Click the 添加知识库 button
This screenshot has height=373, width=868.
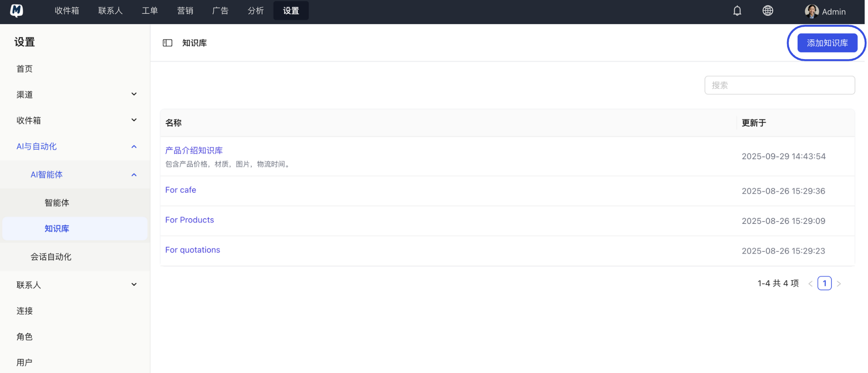(827, 43)
